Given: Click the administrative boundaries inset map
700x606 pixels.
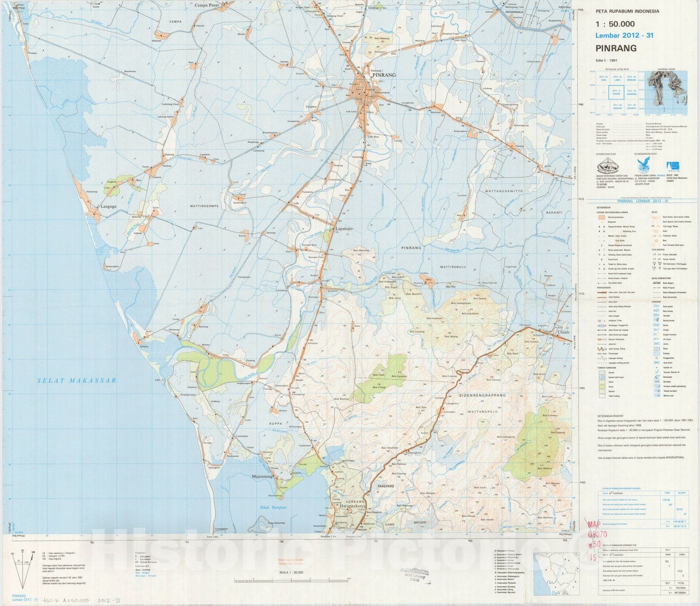Looking at the screenshot, I should 551,572.
